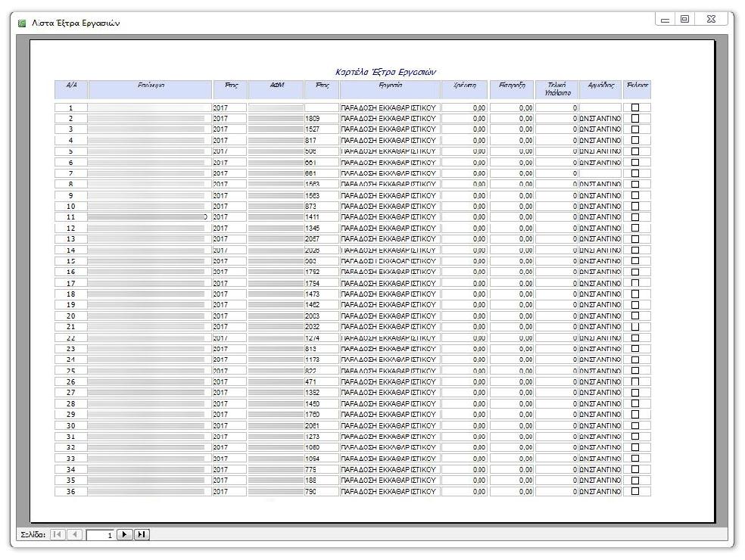745x560 pixels.
Task: Click the Τελικό Υπόλοιπο column header
Action: pyautogui.click(x=556, y=89)
